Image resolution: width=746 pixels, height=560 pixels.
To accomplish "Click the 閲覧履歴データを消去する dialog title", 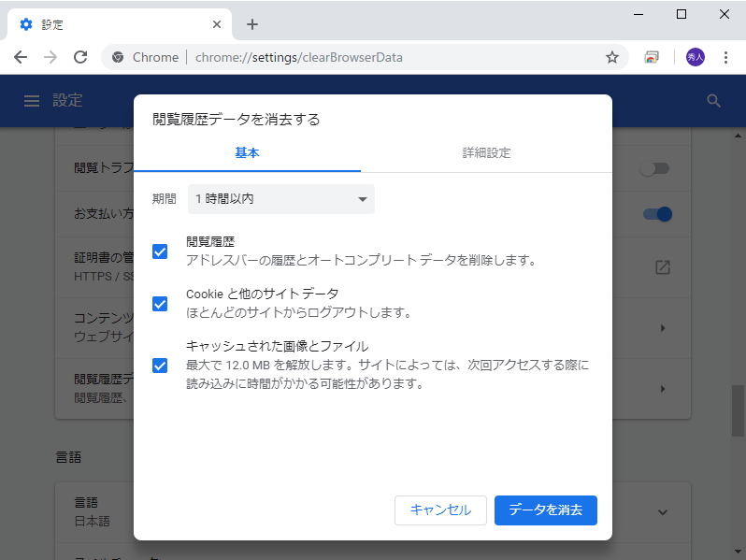I will coord(236,119).
